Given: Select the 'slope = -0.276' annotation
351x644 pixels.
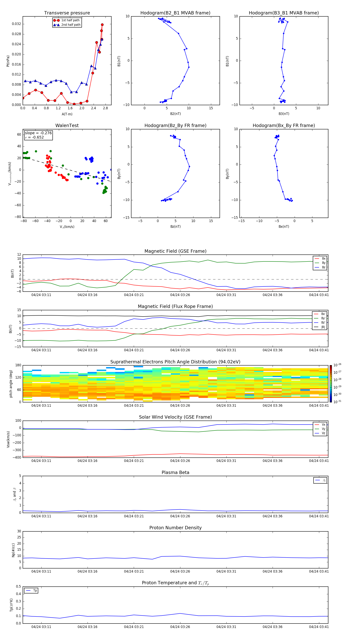Looking at the screenshot, I should point(38,133).
